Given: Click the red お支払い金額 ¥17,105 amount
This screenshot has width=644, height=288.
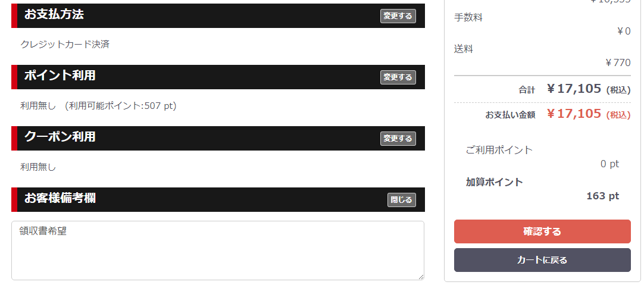Looking at the screenshot, I should 574,114.
